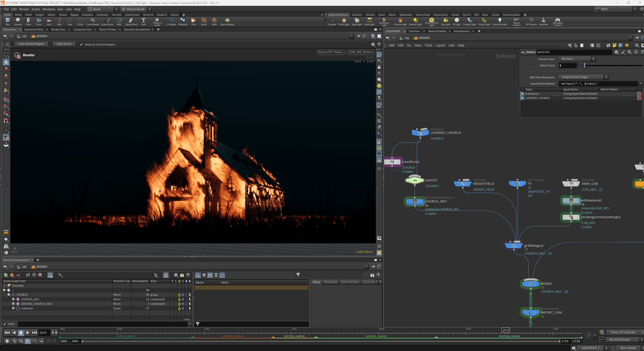Toggle Show GL Outside Region checkbox
The image size is (644, 351).
pyautogui.click(x=82, y=44)
